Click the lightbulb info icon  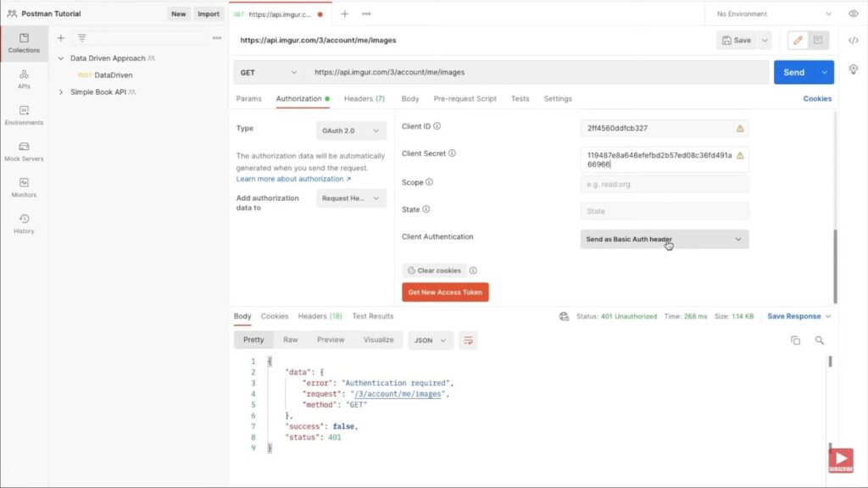pyautogui.click(x=853, y=69)
